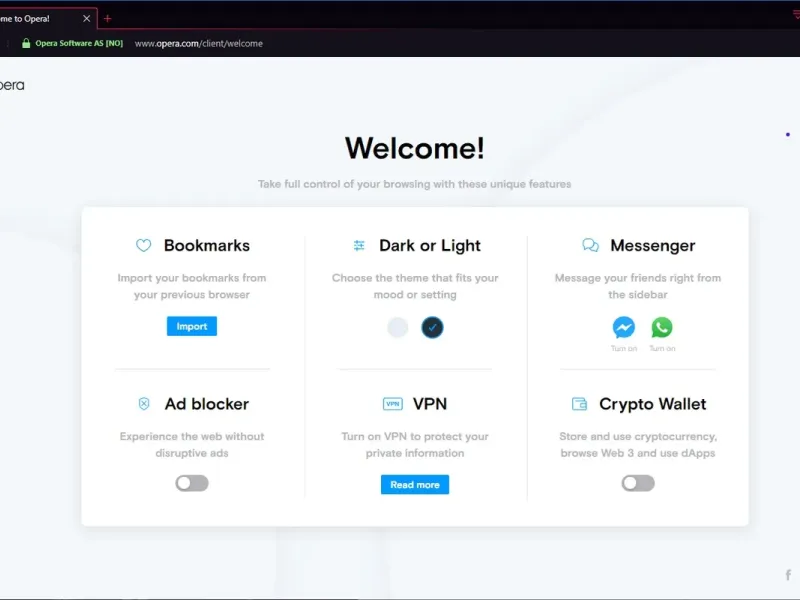
Task: Open a new tab with plus icon
Action: point(107,19)
